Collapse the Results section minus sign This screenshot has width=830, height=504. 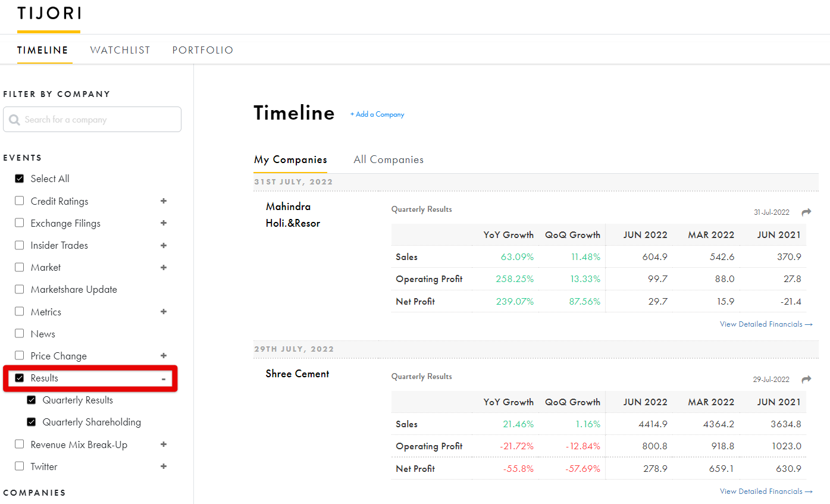tap(164, 378)
